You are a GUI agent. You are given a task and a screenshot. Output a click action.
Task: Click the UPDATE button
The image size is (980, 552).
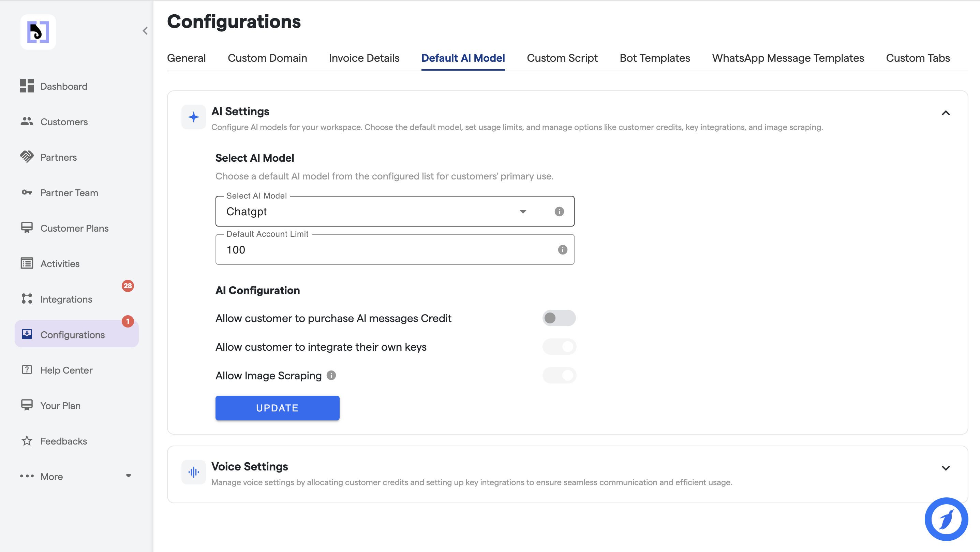[277, 408]
